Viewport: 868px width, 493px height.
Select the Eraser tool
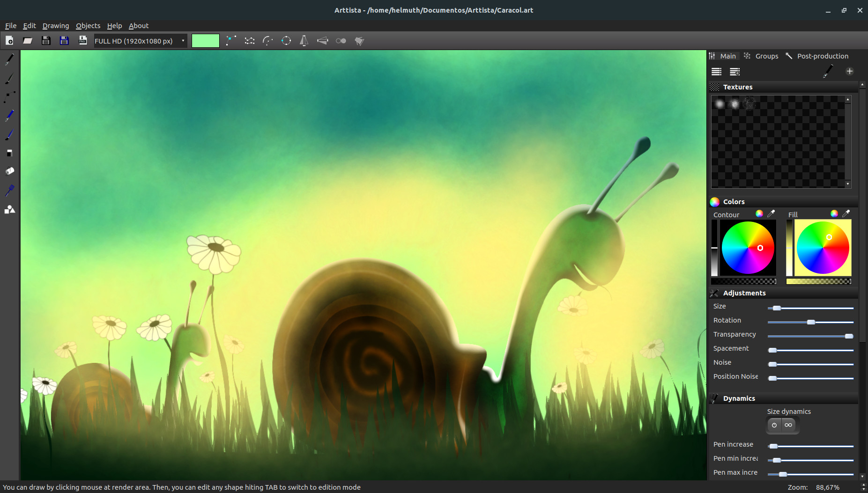click(8, 153)
